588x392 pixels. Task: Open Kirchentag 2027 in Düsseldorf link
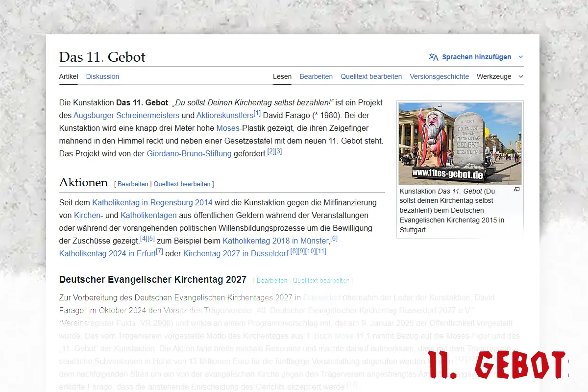tap(236, 253)
